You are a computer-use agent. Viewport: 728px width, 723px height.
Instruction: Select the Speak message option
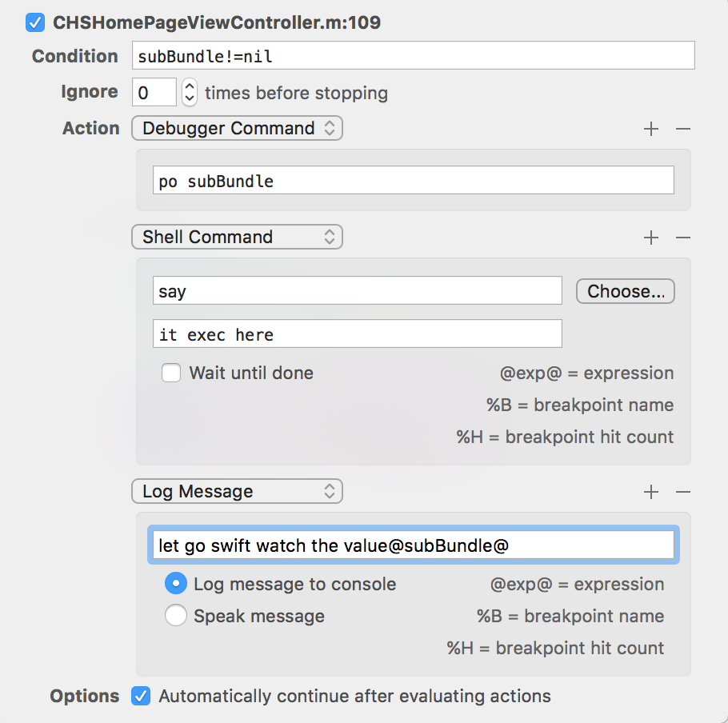[175, 616]
